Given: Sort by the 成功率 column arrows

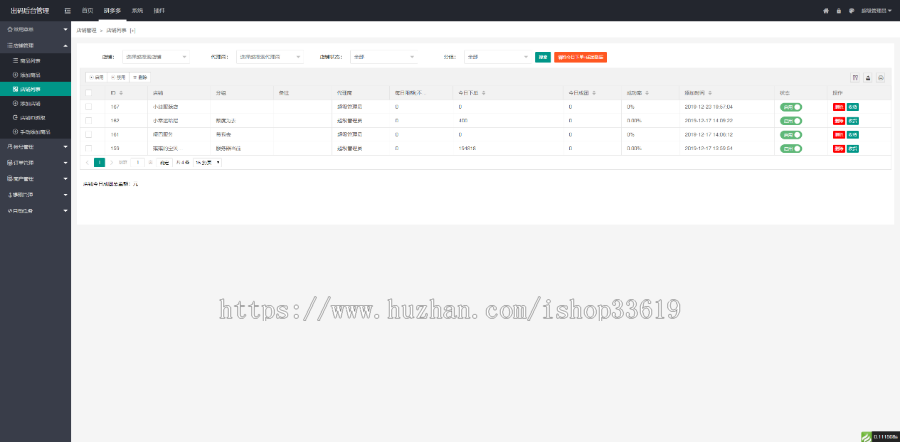Looking at the screenshot, I should tap(647, 93).
